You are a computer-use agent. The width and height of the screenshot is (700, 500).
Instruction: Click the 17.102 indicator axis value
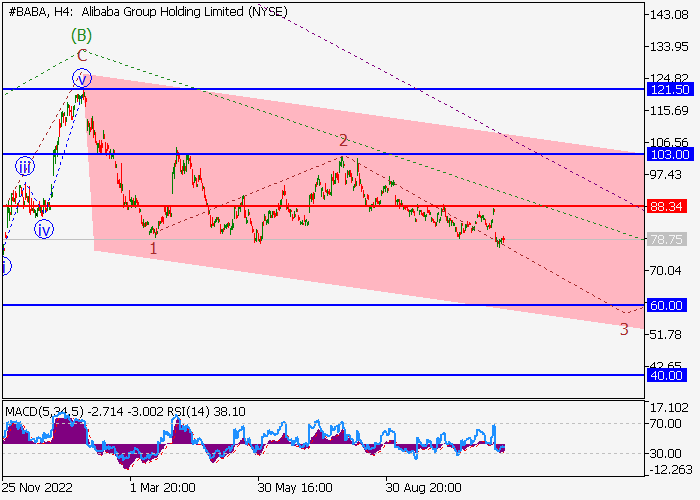tap(670, 408)
